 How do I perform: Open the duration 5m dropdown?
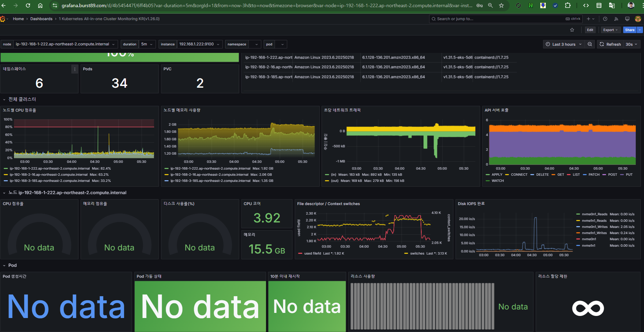[147, 44]
